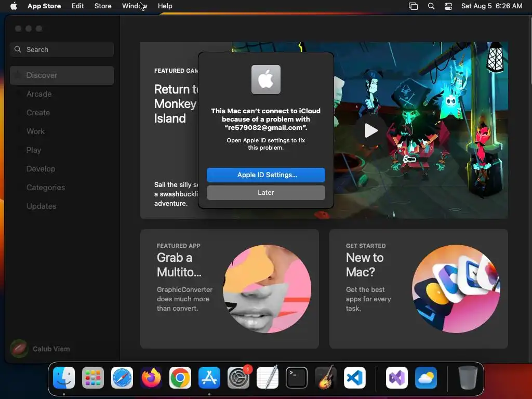This screenshot has height=399, width=532.
Task: Open the Help menu
Action: pos(165,6)
